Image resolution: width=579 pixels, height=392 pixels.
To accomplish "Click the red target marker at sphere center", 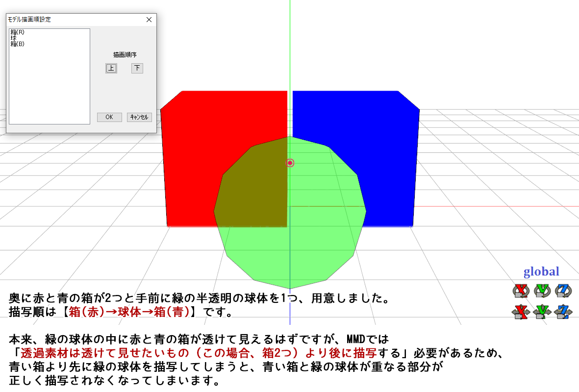I will tap(290, 162).
